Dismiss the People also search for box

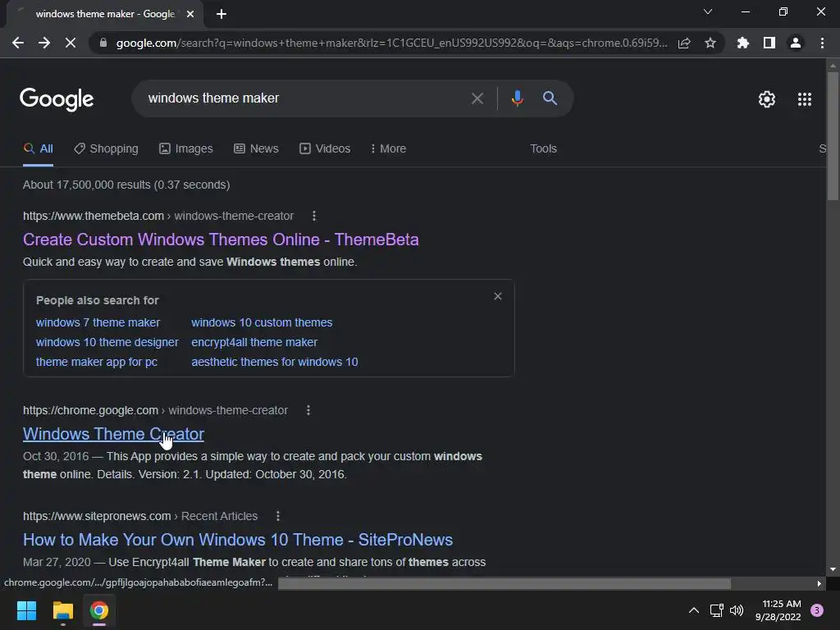[498, 296]
